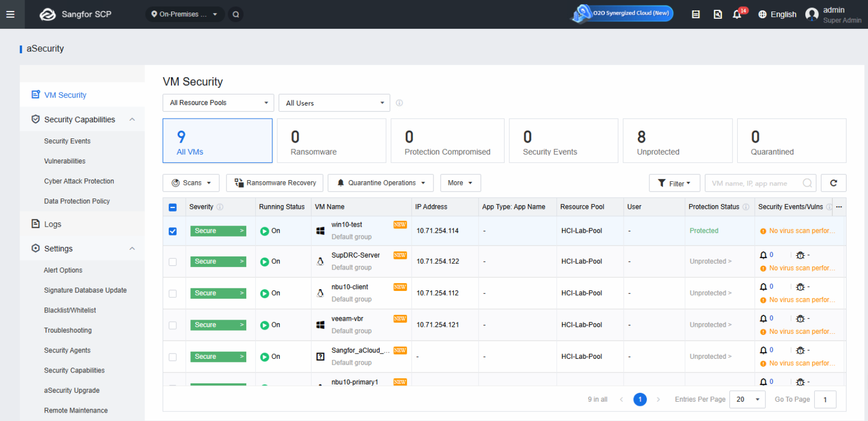Image resolution: width=868 pixels, height=421 pixels.
Task: Open the document search icon in header
Action: coord(718,15)
